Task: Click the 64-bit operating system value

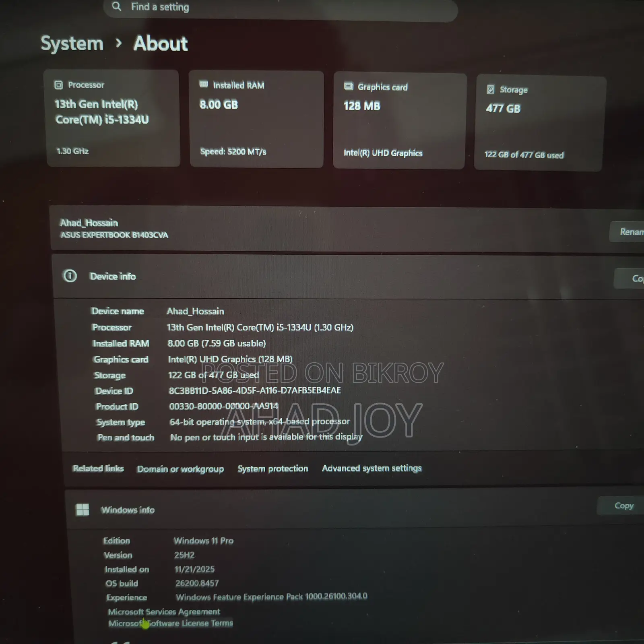Action: (x=260, y=421)
